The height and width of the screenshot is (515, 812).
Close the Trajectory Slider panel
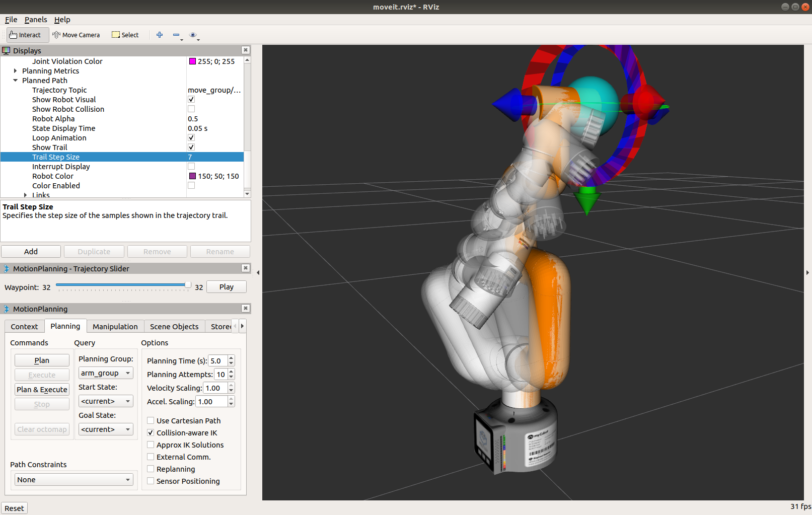pos(245,268)
